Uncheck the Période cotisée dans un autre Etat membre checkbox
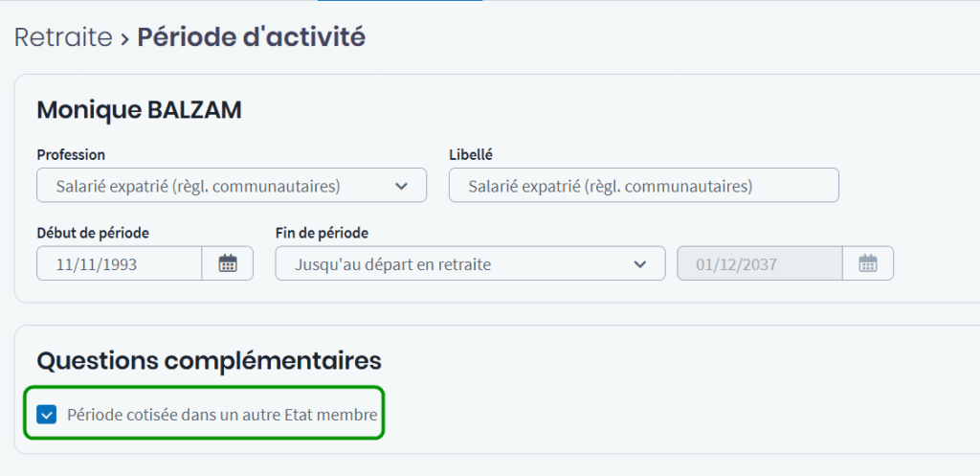Screen dimensions: 980x476 click(46, 415)
